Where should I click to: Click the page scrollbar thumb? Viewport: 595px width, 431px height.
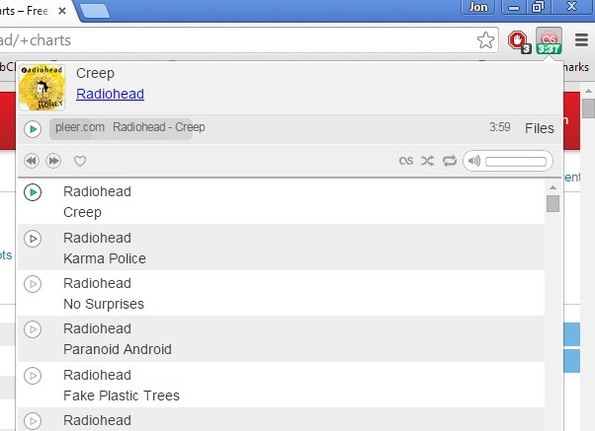click(x=589, y=109)
